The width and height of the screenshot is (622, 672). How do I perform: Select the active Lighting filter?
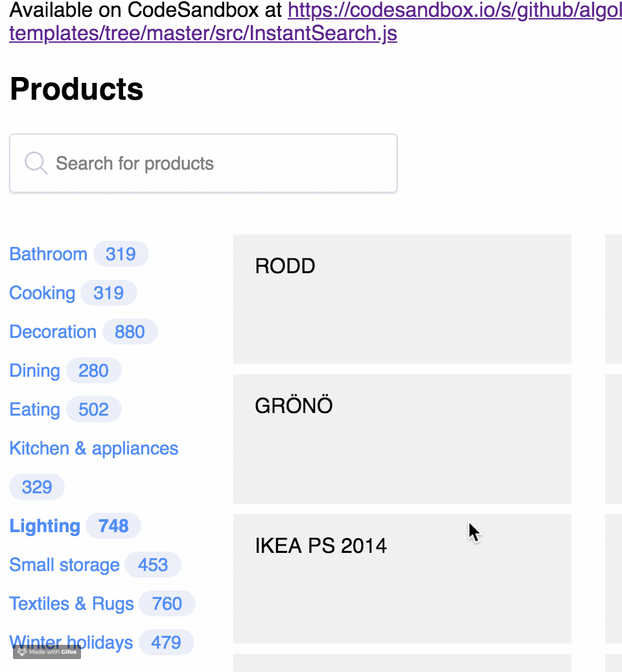45,526
